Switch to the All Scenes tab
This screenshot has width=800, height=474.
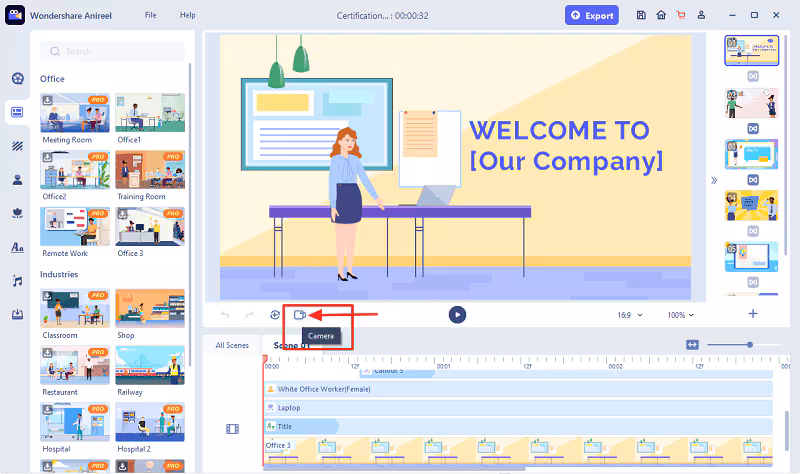(x=232, y=345)
